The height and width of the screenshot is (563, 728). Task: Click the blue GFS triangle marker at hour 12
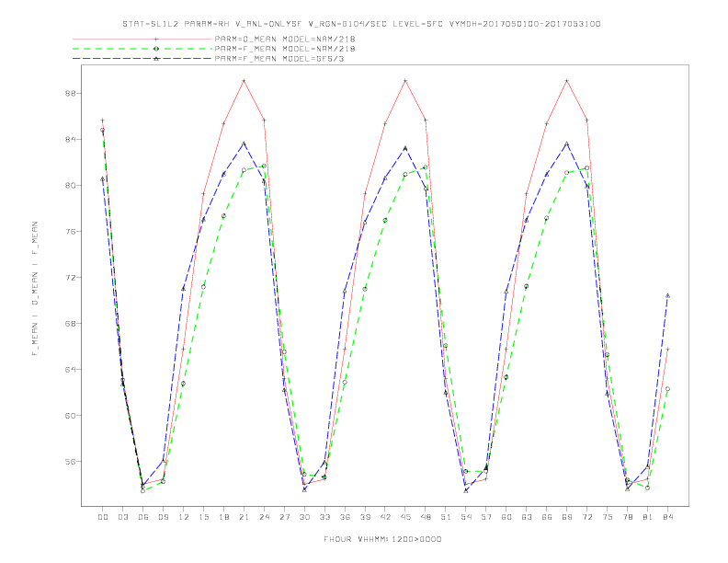183,289
